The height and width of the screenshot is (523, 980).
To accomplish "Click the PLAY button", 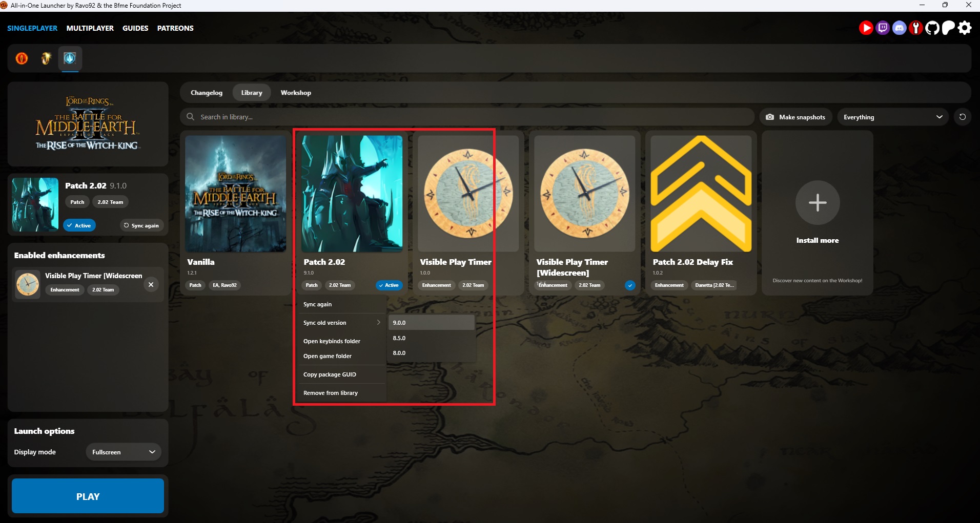I will pos(87,495).
